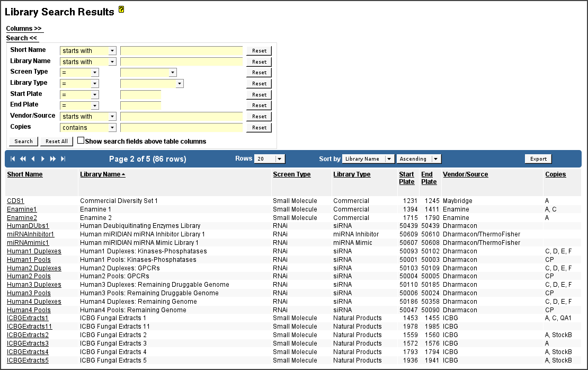Reset the Screen Type filter
The image size is (588, 370).
coord(259,73)
